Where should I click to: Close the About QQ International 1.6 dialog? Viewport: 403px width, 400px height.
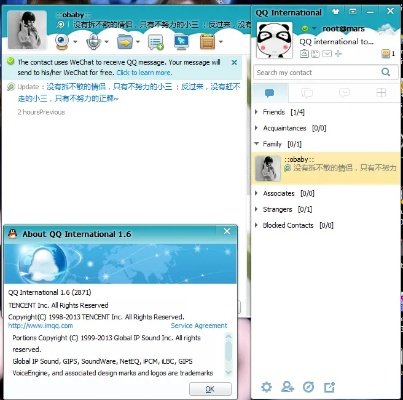coord(227,231)
